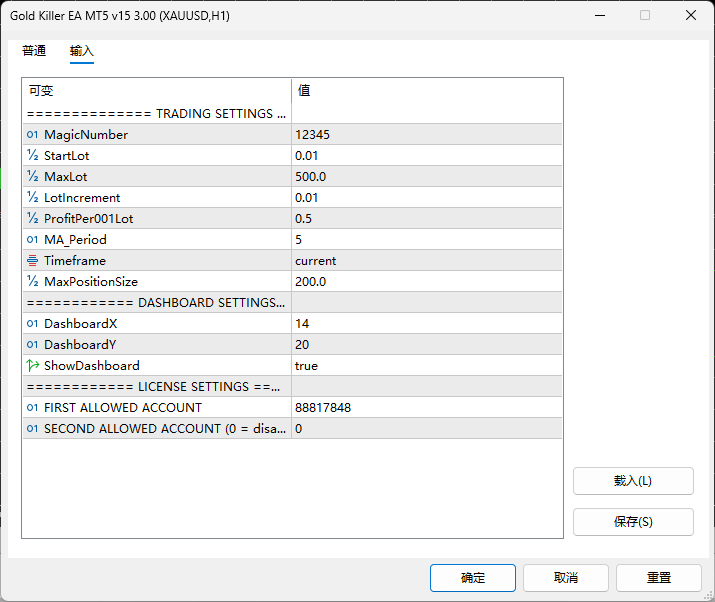Click the double-type icon beside LotIncrement

[x=32, y=197]
